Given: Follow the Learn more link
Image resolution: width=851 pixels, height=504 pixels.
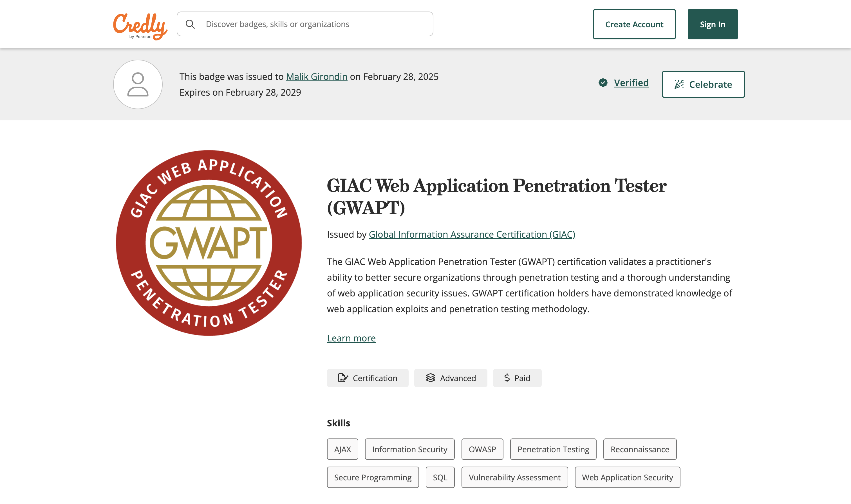Looking at the screenshot, I should click(351, 338).
